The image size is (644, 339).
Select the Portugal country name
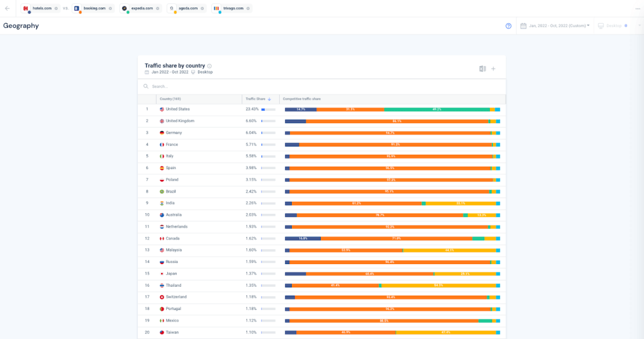pos(174,309)
